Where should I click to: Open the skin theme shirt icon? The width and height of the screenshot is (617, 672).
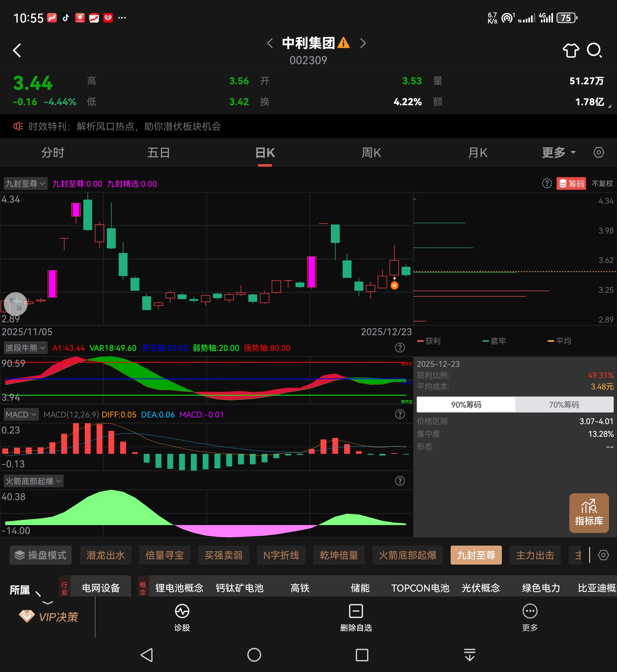[x=571, y=50]
